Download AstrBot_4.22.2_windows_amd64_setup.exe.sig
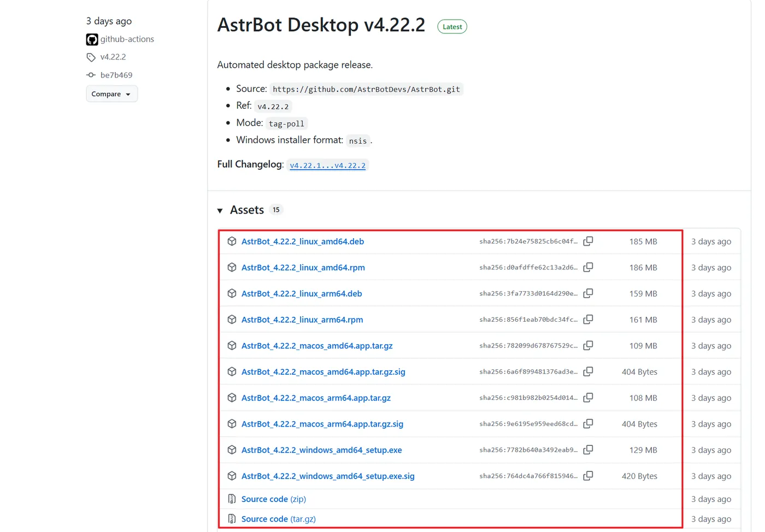The width and height of the screenshot is (765, 532). (x=328, y=476)
